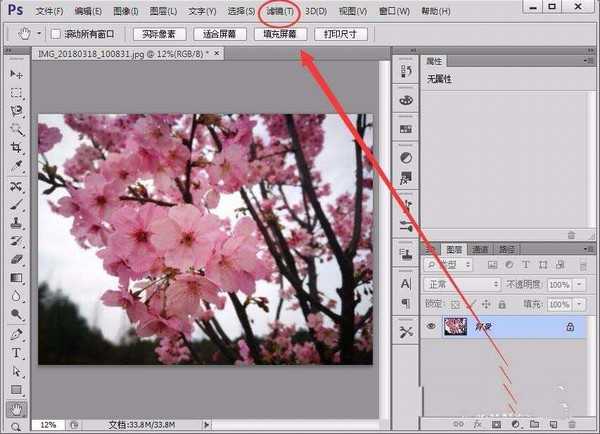The height and width of the screenshot is (434, 600).
Task: Select the Move tool
Action: coord(16,75)
